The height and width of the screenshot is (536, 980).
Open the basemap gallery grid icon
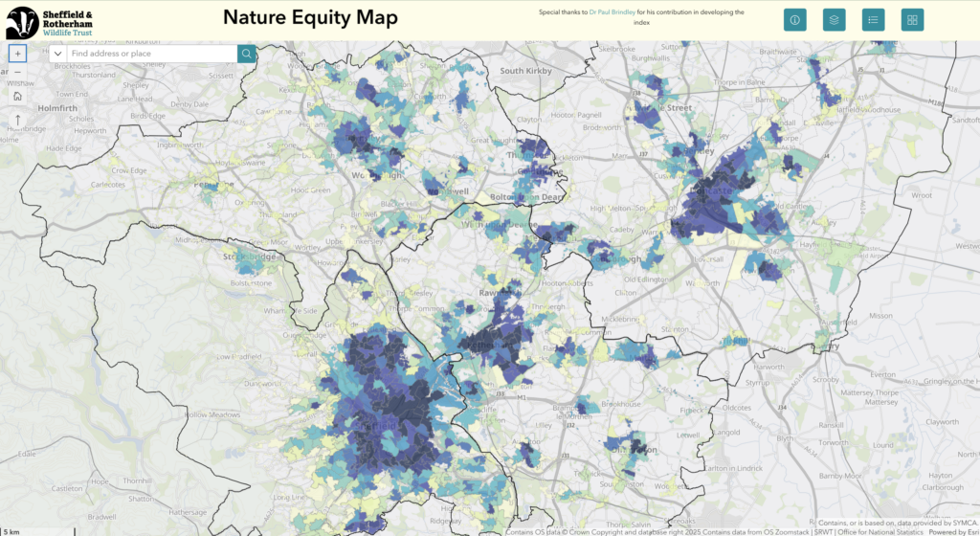(912, 20)
